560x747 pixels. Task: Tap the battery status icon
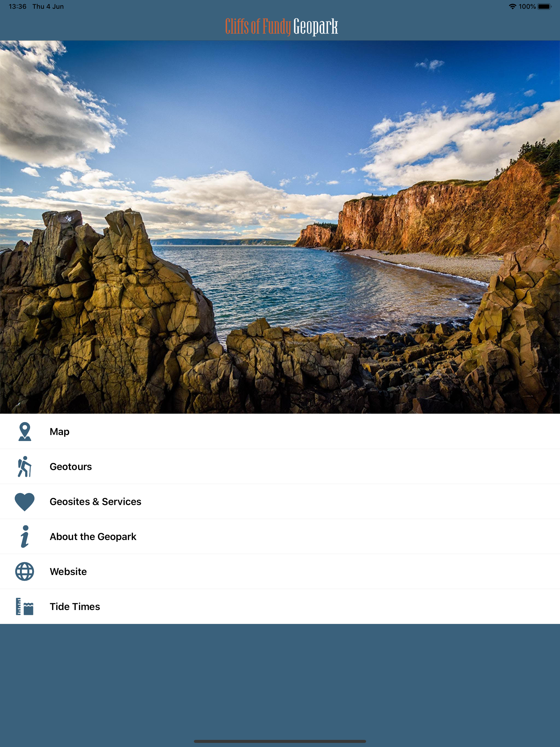pos(544,6)
